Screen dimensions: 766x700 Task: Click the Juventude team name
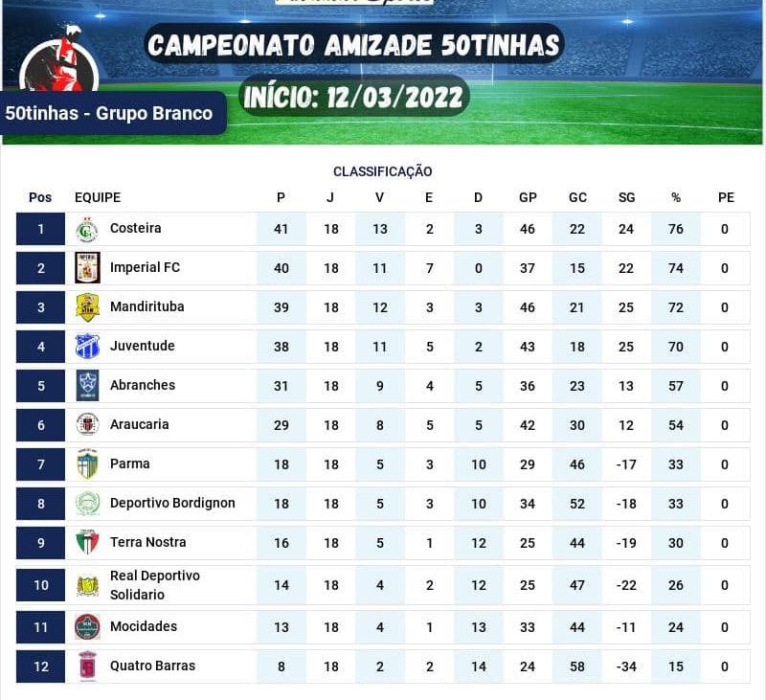tap(143, 346)
